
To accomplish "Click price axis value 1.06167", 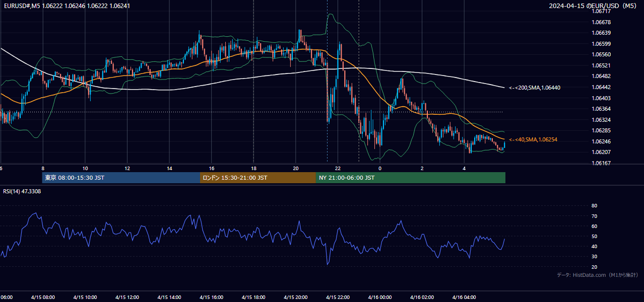I will (x=601, y=163).
